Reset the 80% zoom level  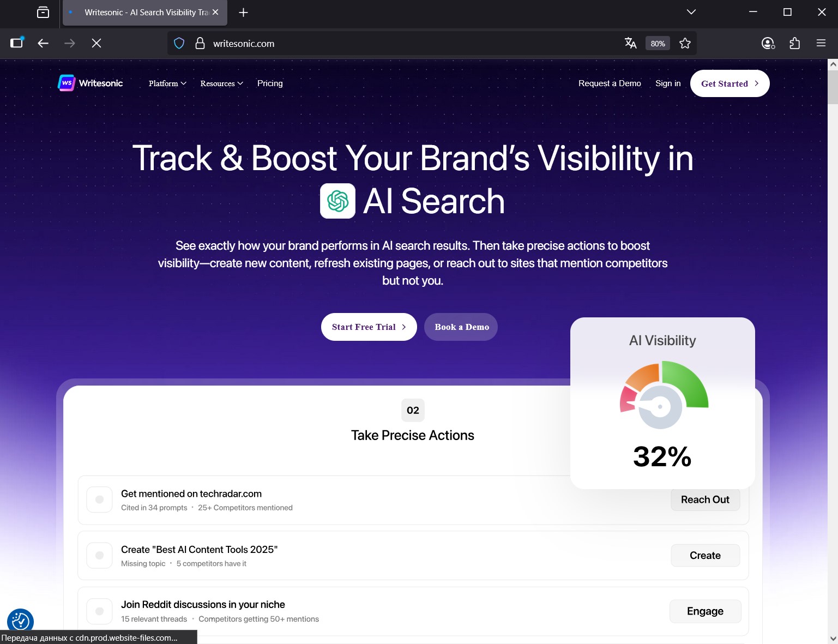[658, 44]
